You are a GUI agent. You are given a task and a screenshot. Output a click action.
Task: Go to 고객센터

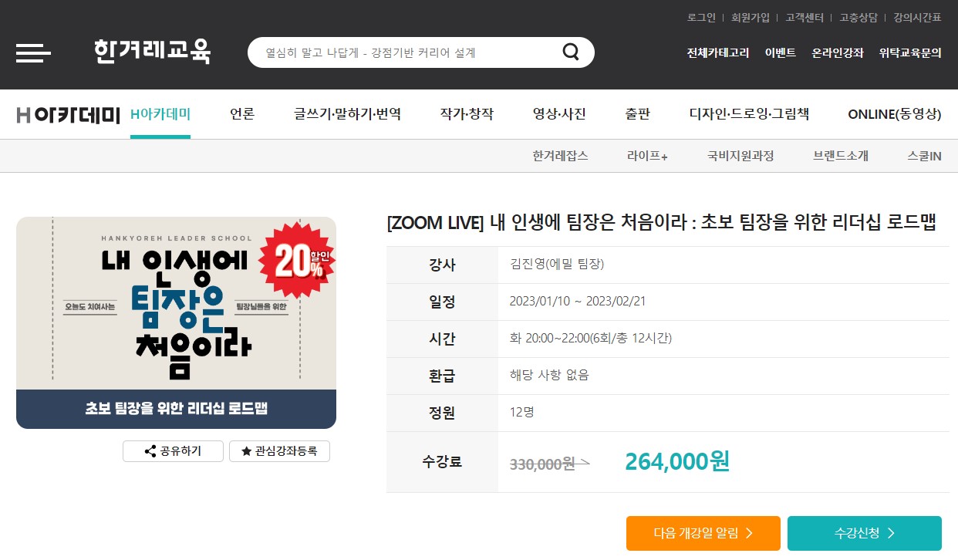coord(805,17)
